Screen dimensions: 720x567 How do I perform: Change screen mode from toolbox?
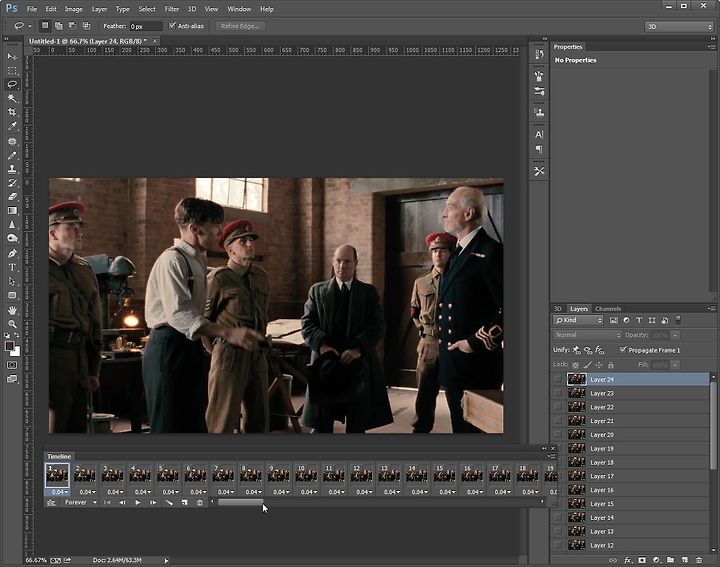pyautogui.click(x=12, y=379)
